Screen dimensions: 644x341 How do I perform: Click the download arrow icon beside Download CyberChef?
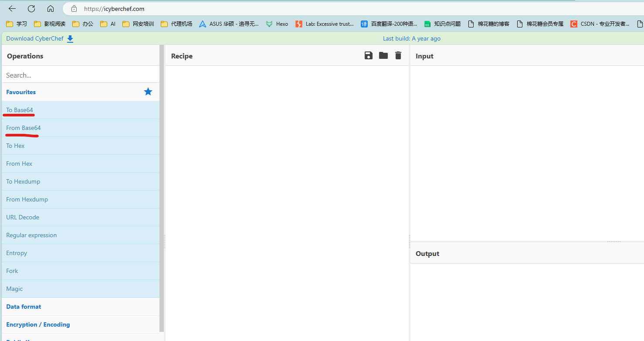(x=70, y=39)
